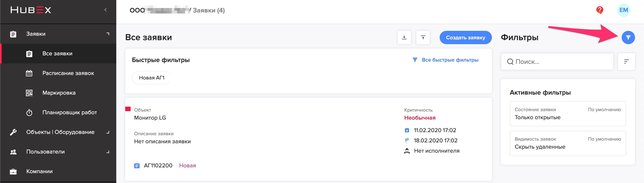Click the sort lines icon beside search
The height and width of the screenshot is (183, 644).
tap(626, 62)
